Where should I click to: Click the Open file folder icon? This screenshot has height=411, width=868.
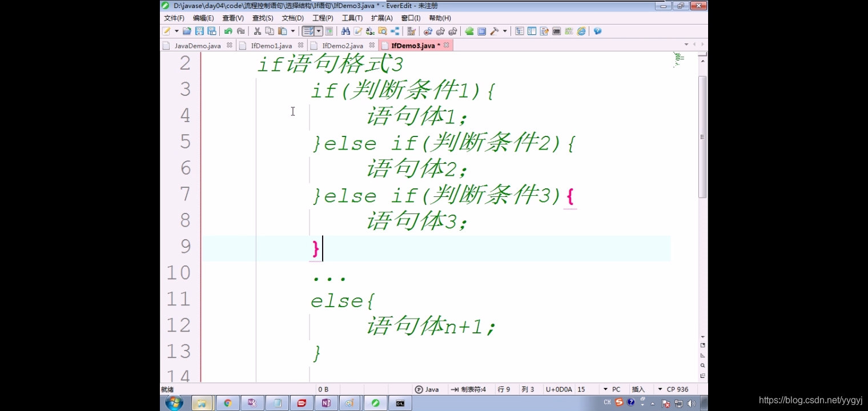[x=187, y=31]
